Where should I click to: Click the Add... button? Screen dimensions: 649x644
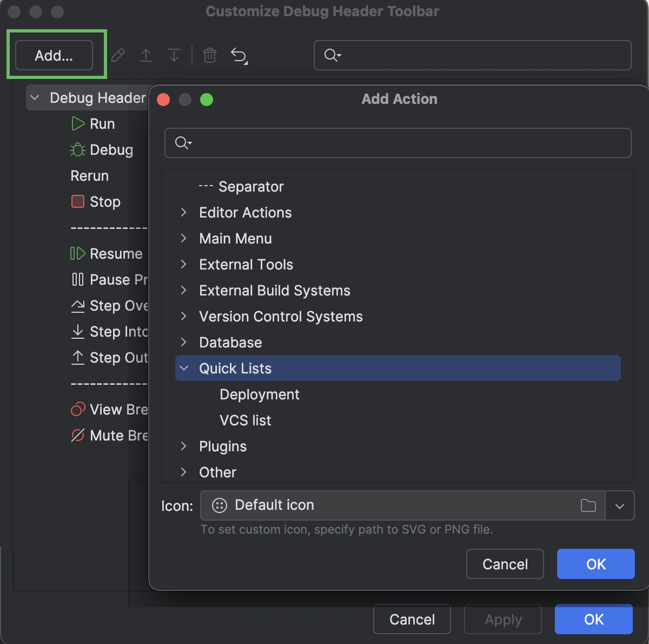tap(54, 55)
